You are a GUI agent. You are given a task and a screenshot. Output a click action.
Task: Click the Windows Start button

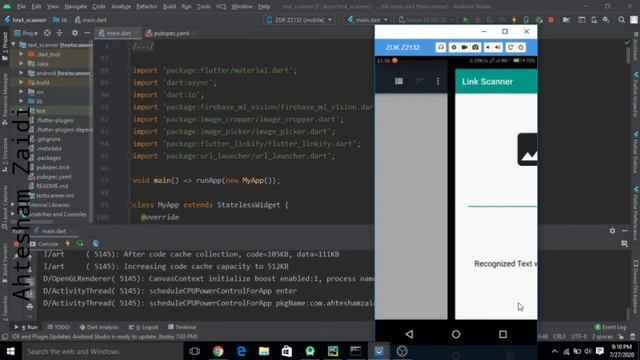(x=11, y=351)
